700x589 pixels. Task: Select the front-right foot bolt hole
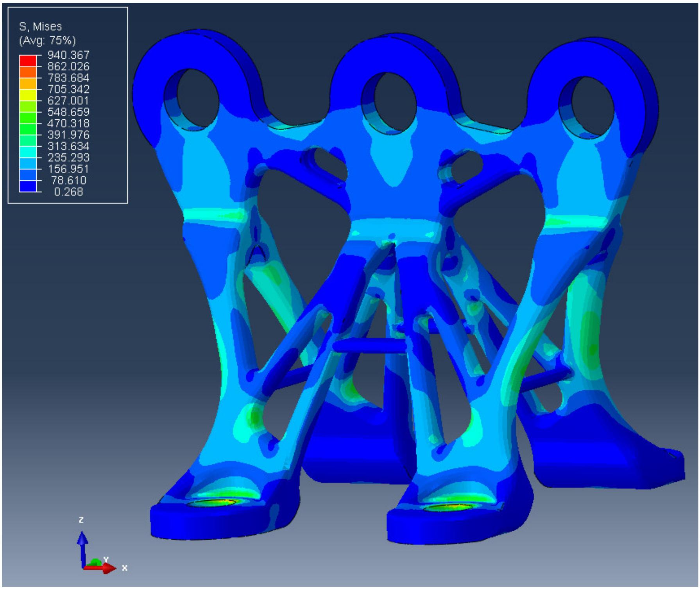click(x=449, y=507)
